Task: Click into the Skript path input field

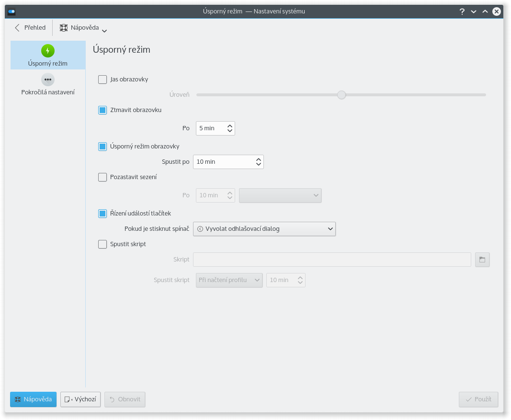Action: tap(332, 260)
